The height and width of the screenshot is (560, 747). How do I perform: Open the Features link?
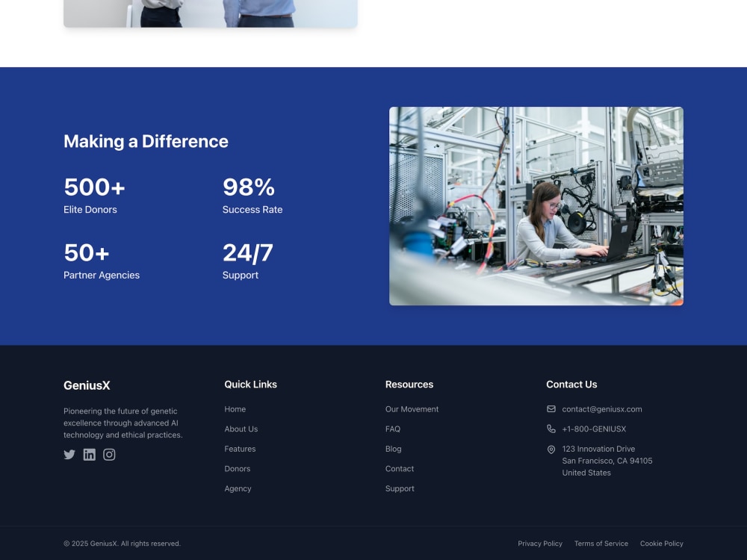(x=240, y=449)
